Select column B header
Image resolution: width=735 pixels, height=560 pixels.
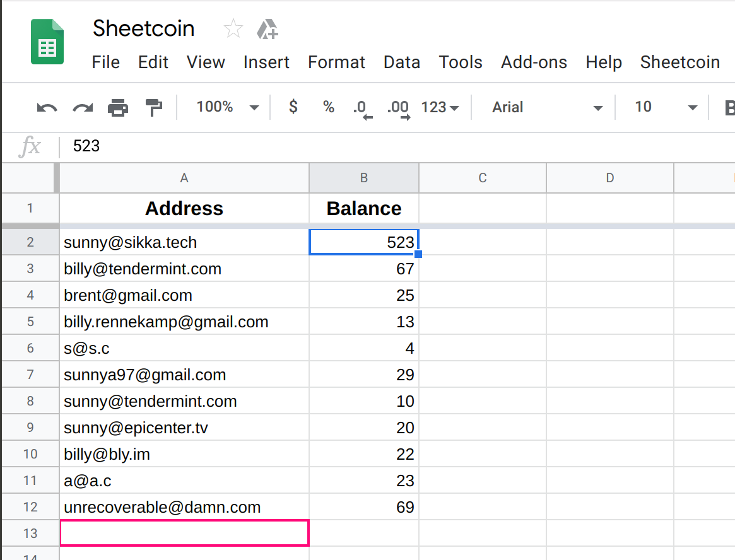tap(364, 178)
